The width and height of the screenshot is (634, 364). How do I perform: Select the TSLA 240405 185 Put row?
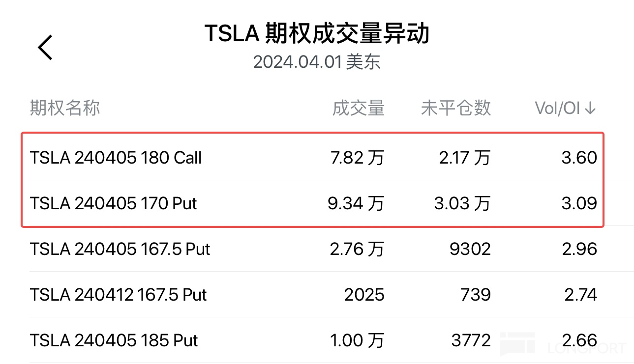(114, 340)
